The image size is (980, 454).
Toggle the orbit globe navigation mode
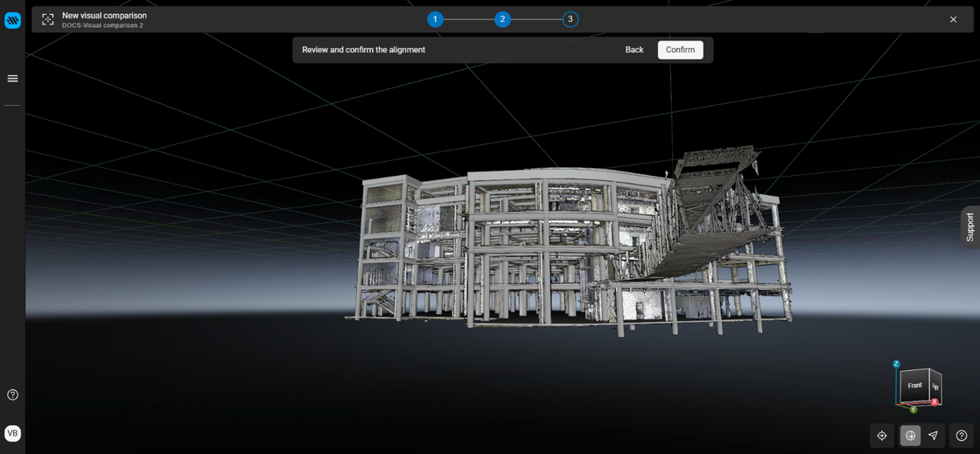[x=911, y=436]
